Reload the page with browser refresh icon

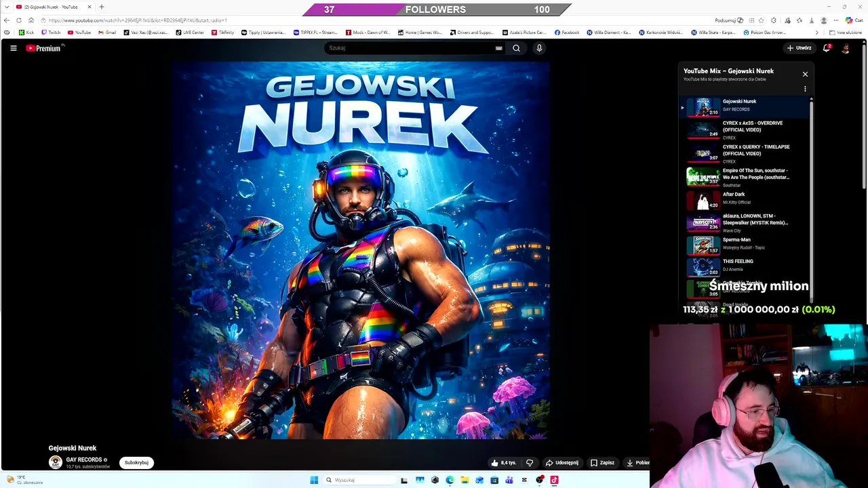(19, 20)
